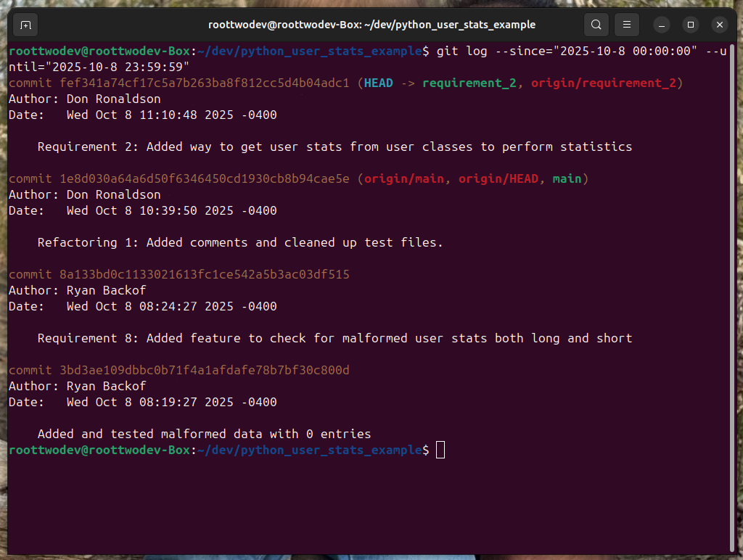The image size is (743, 560).
Task: Open the hamburger menu
Action: [x=626, y=24]
